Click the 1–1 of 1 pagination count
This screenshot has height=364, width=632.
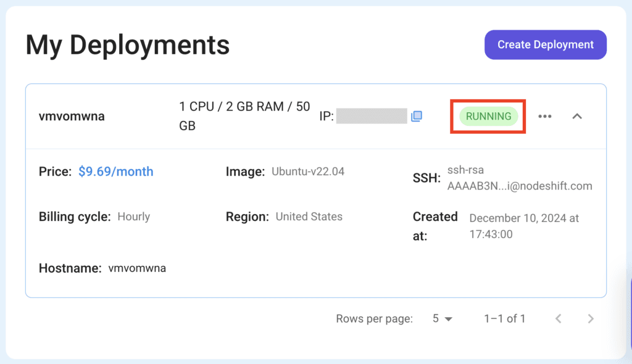(504, 319)
